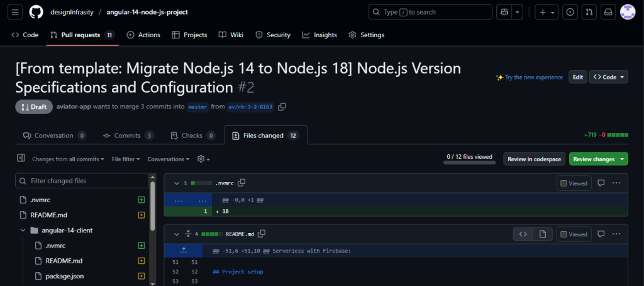Show rich diff for README.md

coord(542,234)
